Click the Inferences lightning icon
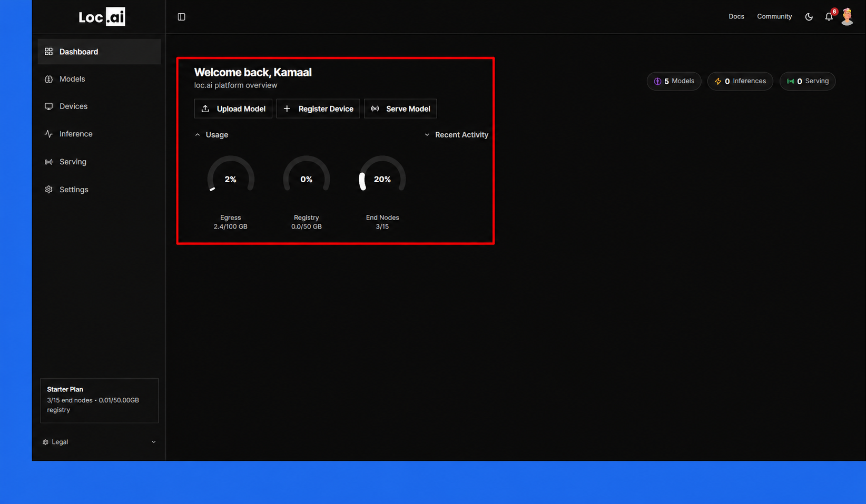 pyautogui.click(x=718, y=81)
